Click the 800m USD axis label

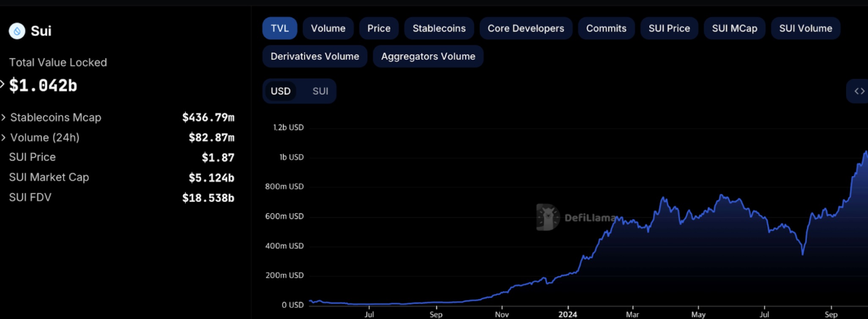(284, 187)
